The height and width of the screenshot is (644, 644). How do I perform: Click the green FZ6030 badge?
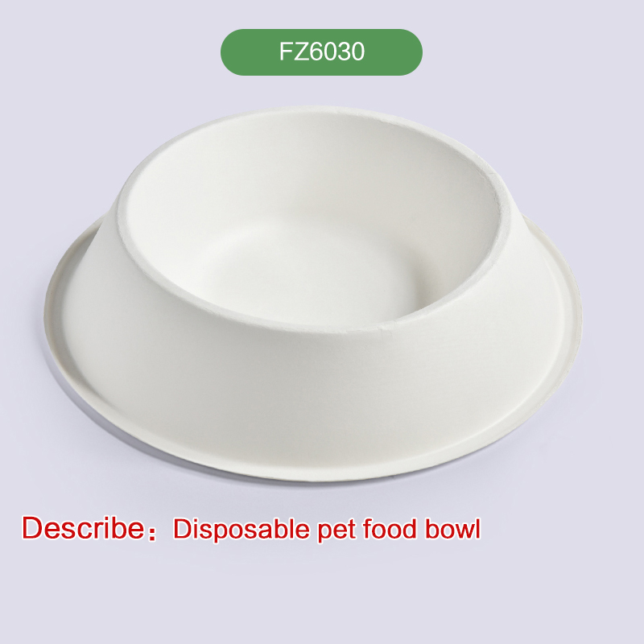(x=321, y=52)
